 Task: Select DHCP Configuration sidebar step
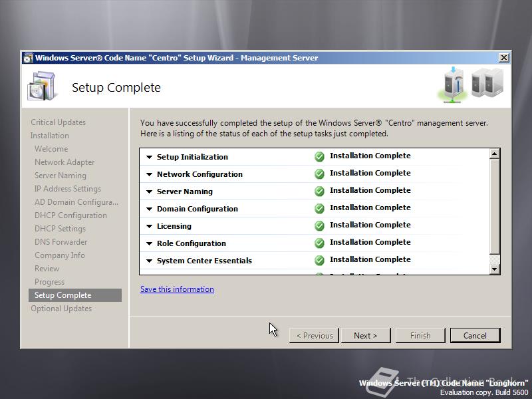[x=70, y=215]
